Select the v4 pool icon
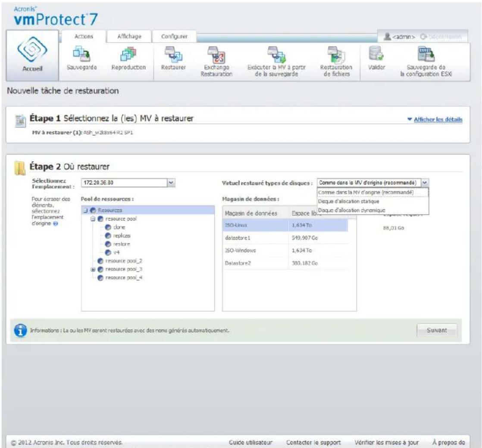Screen dimensions: 482x448 108,252
